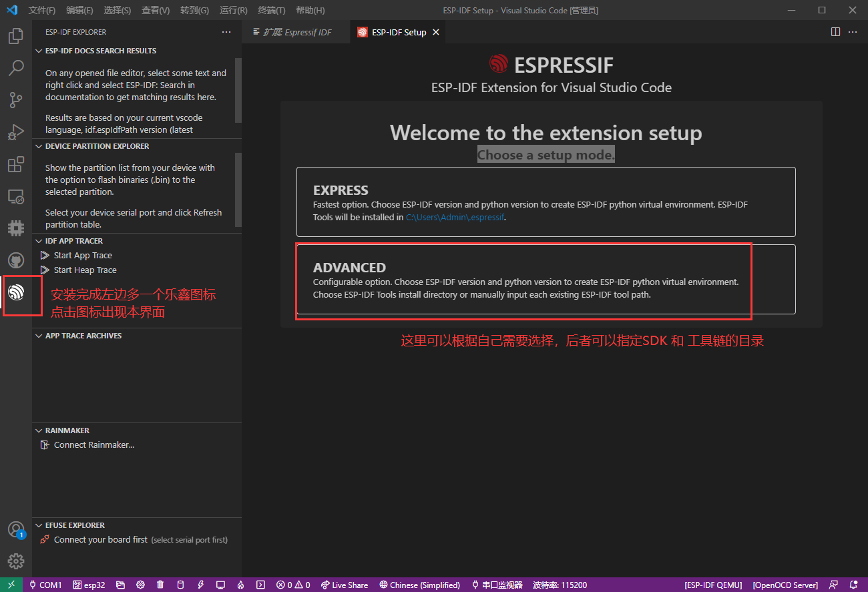The height and width of the screenshot is (592, 868).
Task: Split the editor to the right
Action: click(835, 32)
